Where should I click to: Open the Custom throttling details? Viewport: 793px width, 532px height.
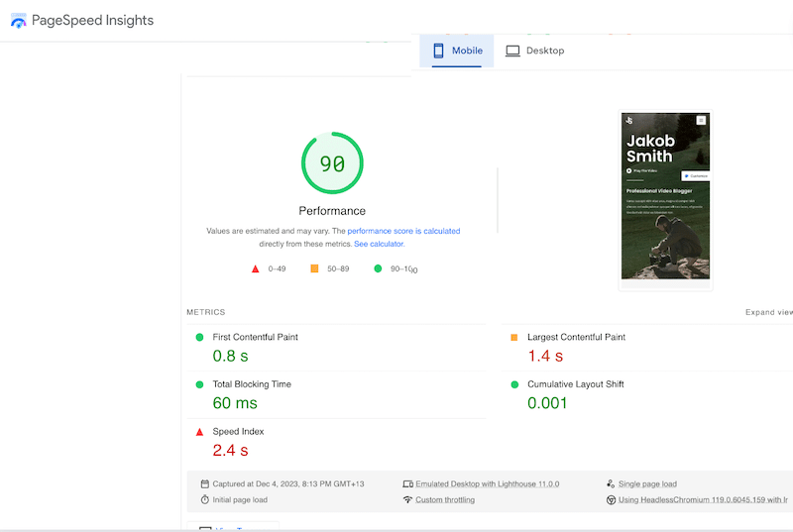click(444, 500)
